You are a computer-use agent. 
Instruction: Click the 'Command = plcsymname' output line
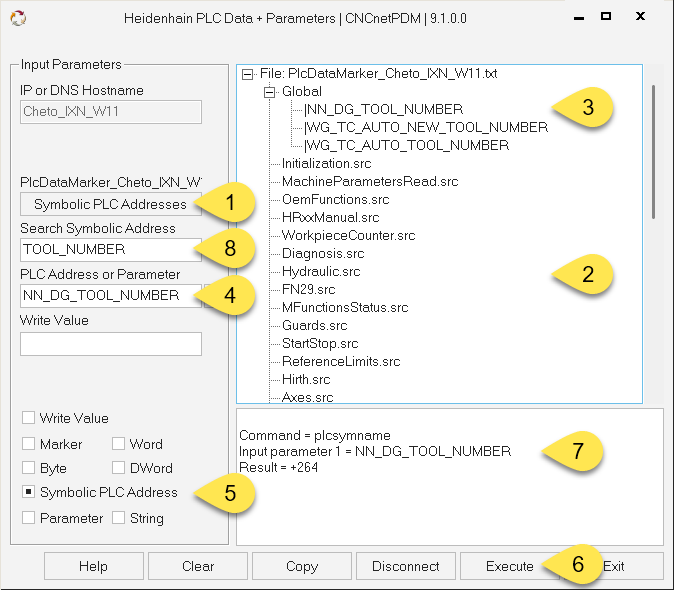click(315, 436)
